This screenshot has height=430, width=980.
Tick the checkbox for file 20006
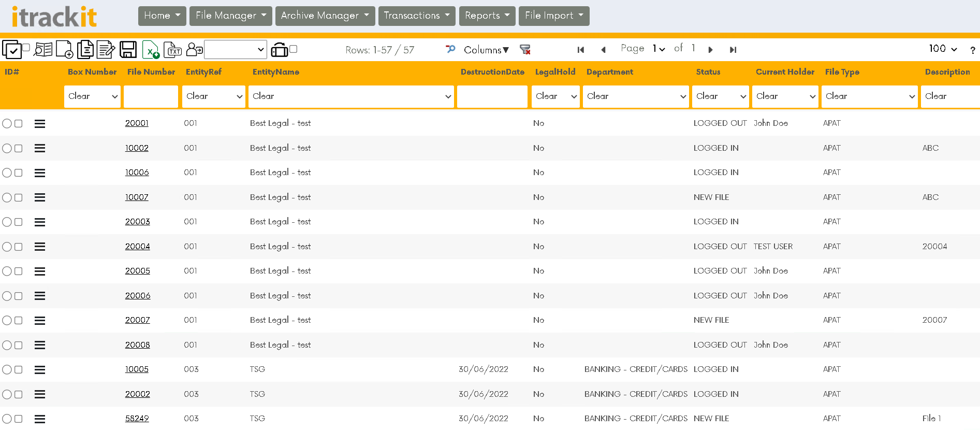pos(19,296)
